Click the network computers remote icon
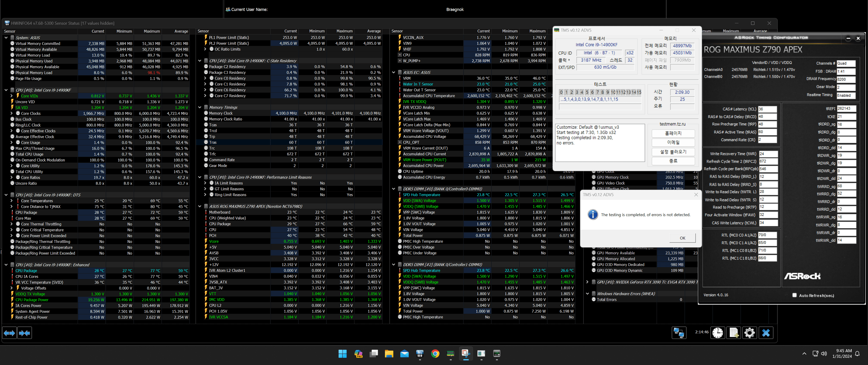 coord(679,333)
